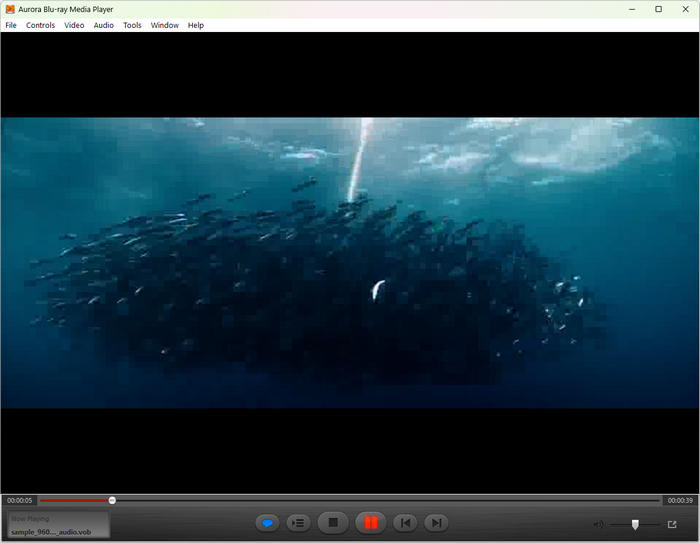The width and height of the screenshot is (700, 543).
Task: Click the volume slider handle
Action: (x=635, y=524)
